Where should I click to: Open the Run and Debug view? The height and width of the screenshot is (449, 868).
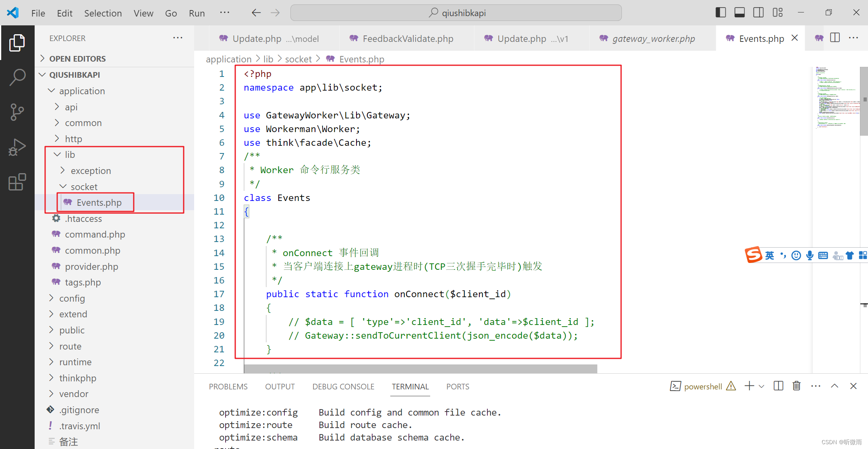point(17,147)
